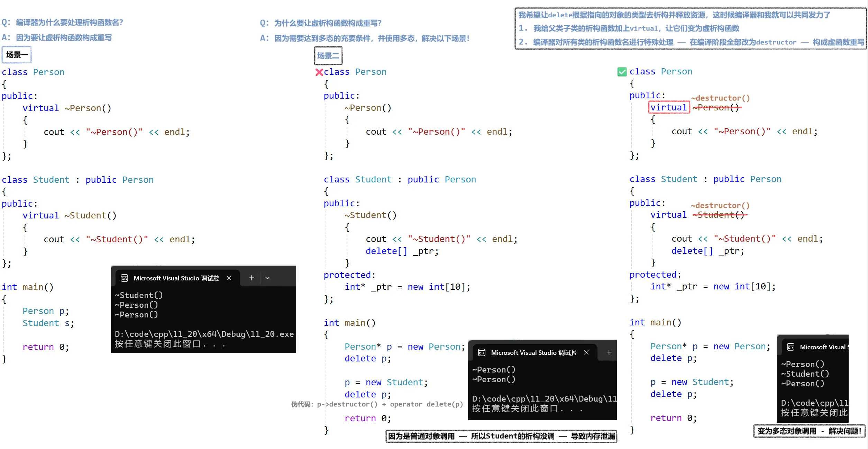This screenshot has width=868, height=449.
Task: Close the middle terminal's Visual Studio debug tab
Action: (586, 352)
